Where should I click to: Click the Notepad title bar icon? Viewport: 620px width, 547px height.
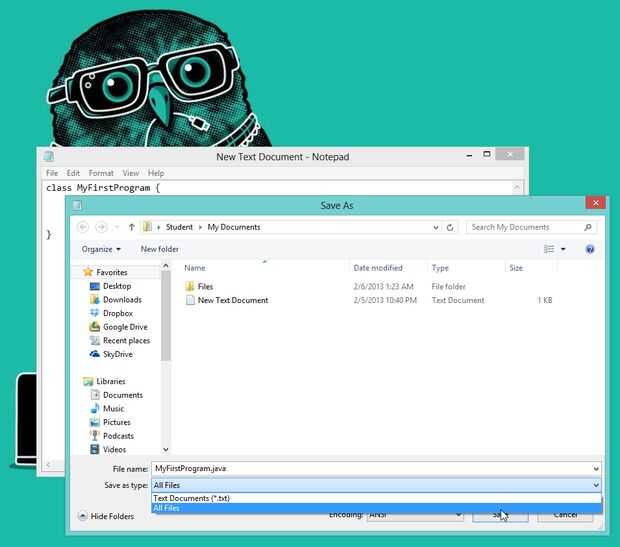tap(49, 156)
